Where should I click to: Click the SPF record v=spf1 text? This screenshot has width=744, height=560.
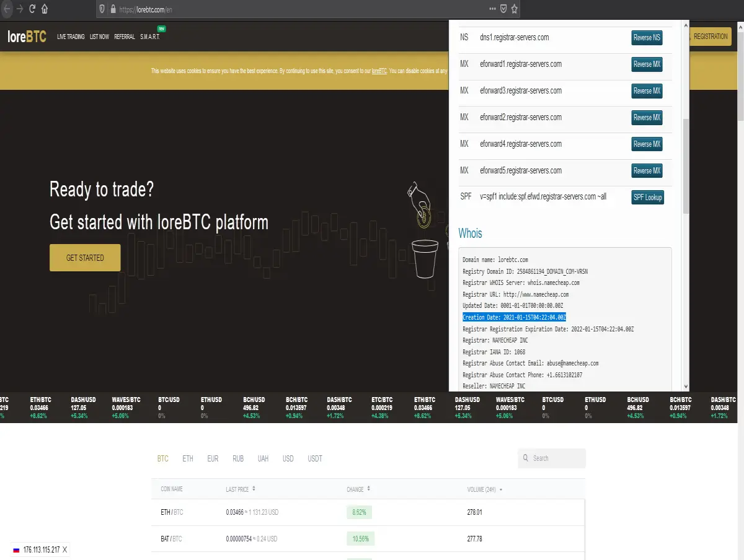(543, 198)
